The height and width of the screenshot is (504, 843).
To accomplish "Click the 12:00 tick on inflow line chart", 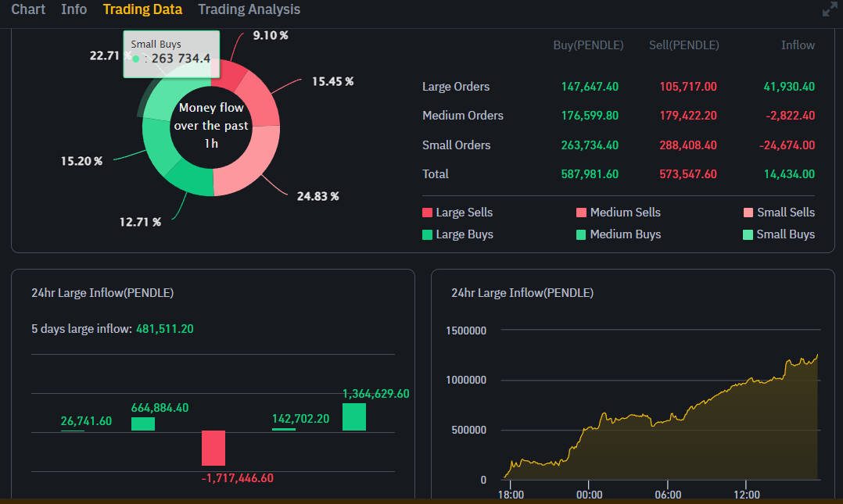I will (x=747, y=495).
